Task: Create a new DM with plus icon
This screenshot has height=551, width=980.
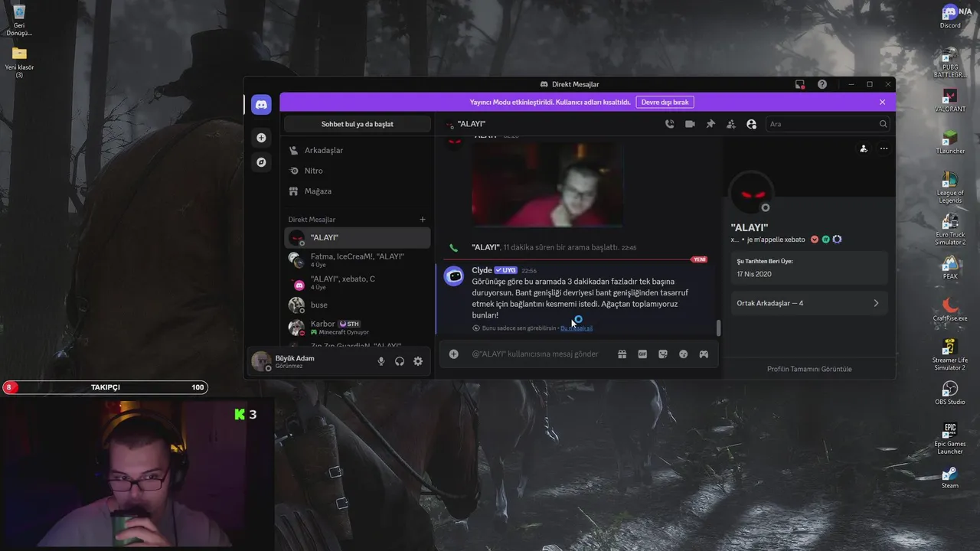Action: pyautogui.click(x=423, y=220)
